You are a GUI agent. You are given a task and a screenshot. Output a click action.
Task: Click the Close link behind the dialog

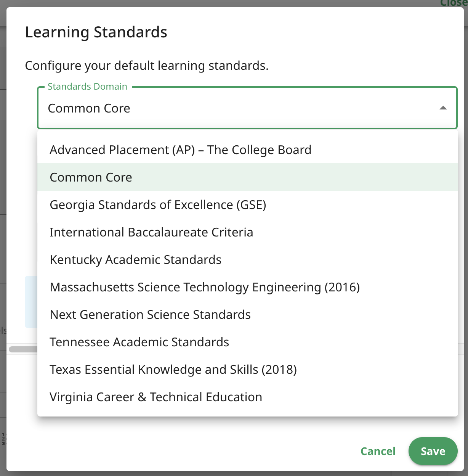454,3
